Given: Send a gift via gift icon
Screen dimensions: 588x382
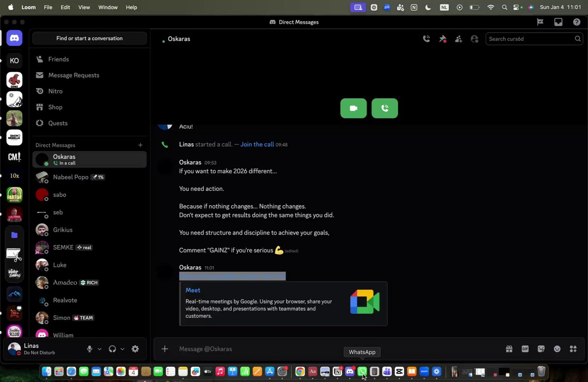Looking at the screenshot, I should 509,349.
